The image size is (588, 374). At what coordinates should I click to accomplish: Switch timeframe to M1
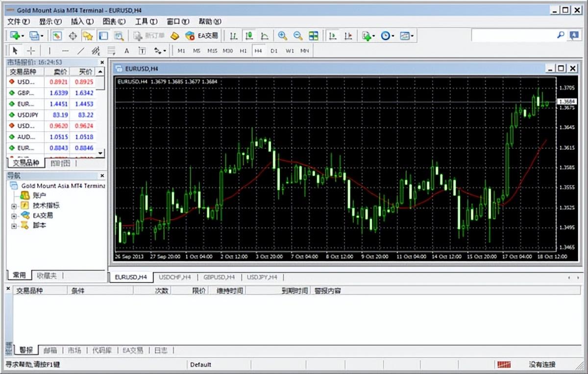[181, 50]
